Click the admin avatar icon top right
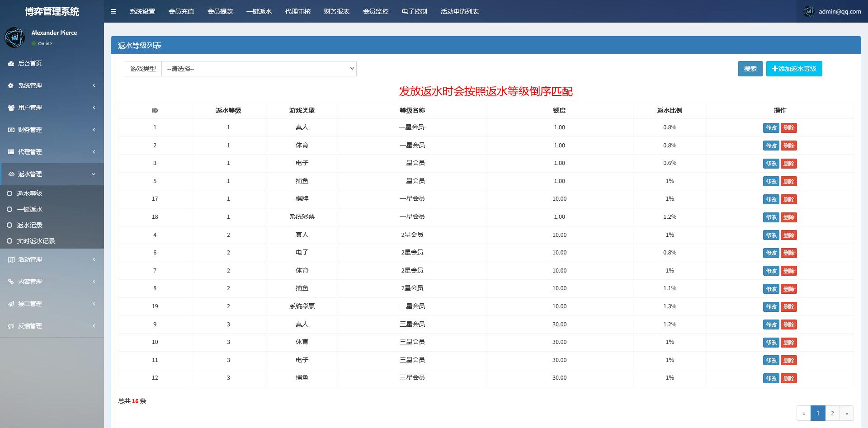This screenshot has width=868, height=428. (809, 11)
